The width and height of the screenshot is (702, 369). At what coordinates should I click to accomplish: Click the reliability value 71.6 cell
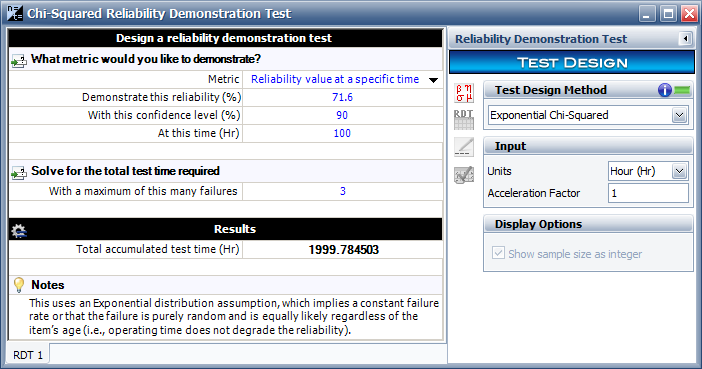click(x=342, y=97)
